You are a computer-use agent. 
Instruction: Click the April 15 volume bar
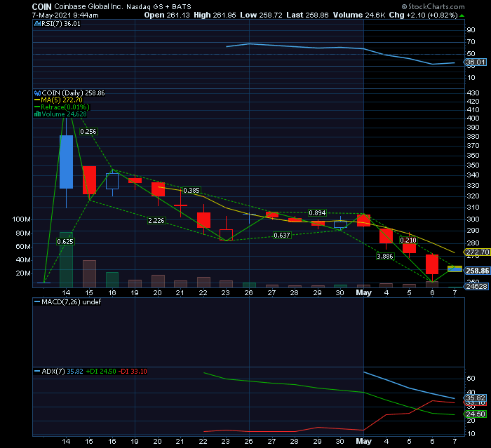coord(89,273)
